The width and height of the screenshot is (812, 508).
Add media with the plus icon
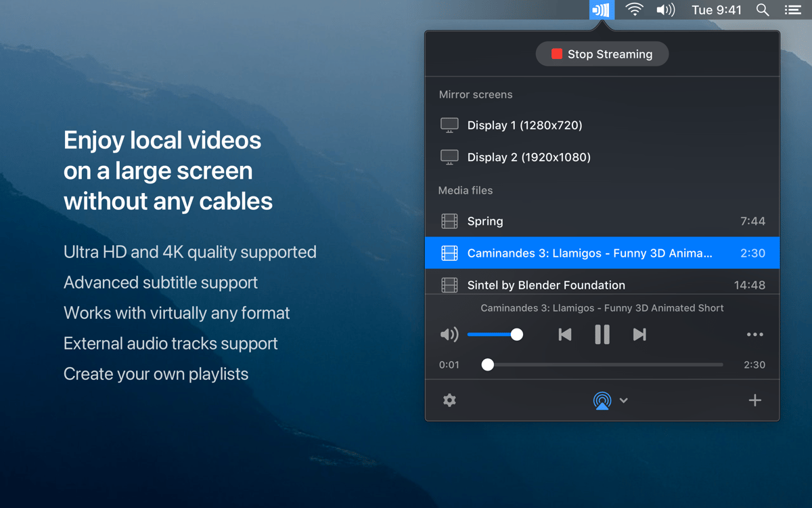pos(754,400)
